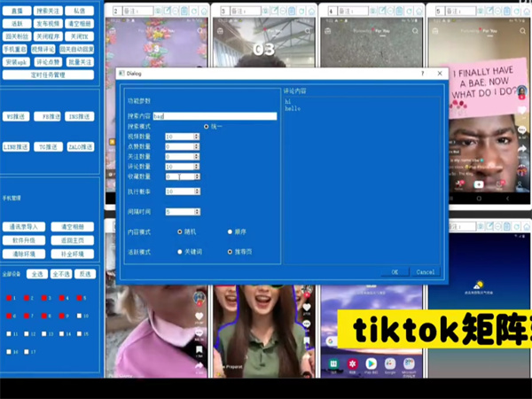Click the 评论数量 spinner arrows

pos(197,167)
